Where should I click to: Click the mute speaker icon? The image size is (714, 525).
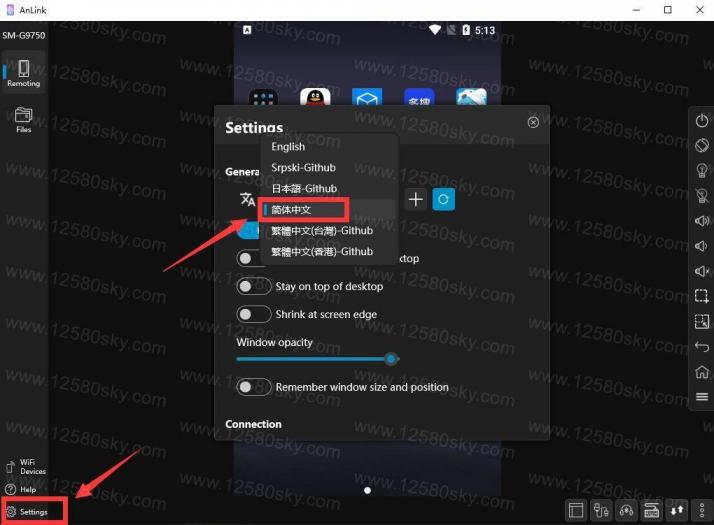click(x=702, y=271)
